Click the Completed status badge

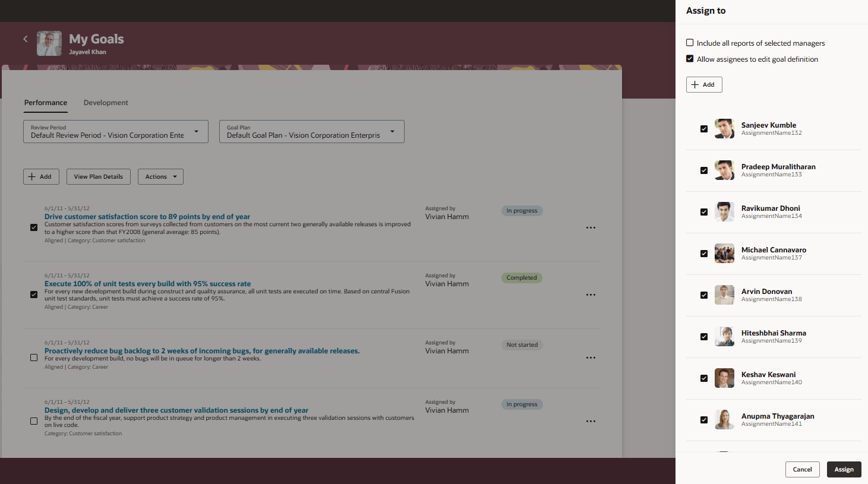522,278
